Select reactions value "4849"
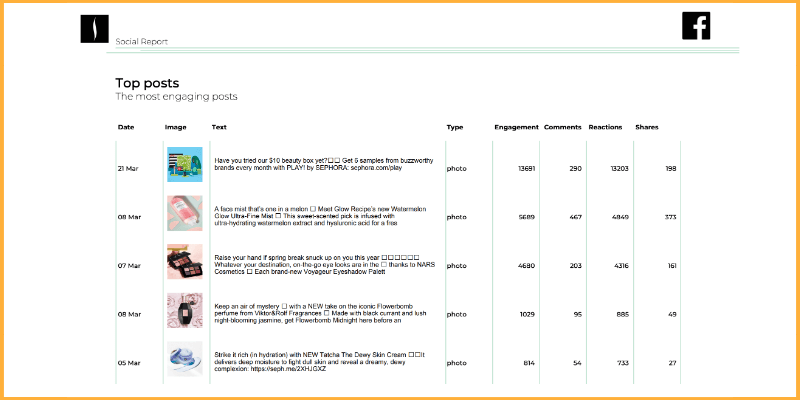This screenshot has width=800, height=400. (620, 217)
